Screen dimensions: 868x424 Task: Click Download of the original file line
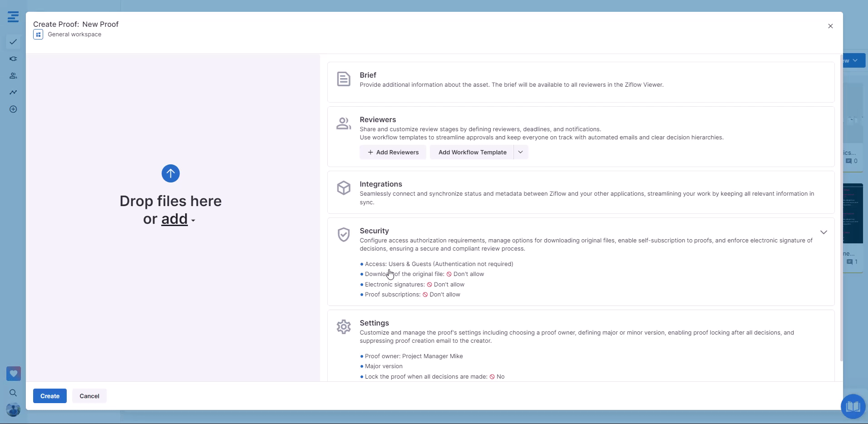click(424, 274)
